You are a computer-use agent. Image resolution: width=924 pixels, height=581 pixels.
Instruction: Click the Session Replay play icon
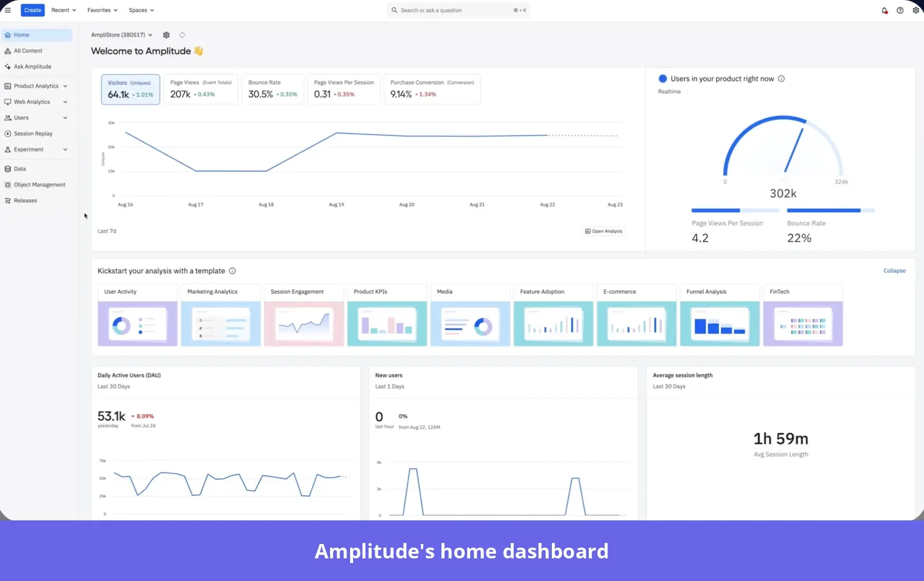[8, 134]
